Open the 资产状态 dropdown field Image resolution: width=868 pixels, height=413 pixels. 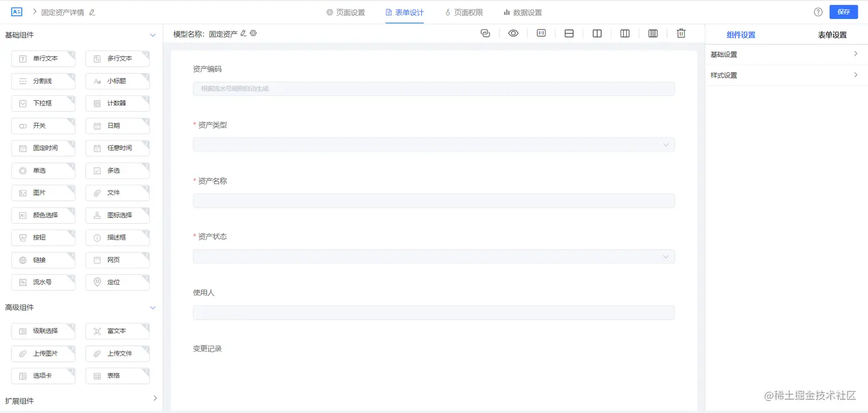tap(434, 256)
